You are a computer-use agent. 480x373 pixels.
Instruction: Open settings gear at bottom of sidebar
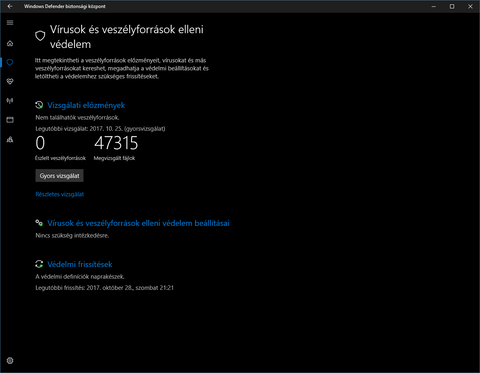pyautogui.click(x=10, y=361)
